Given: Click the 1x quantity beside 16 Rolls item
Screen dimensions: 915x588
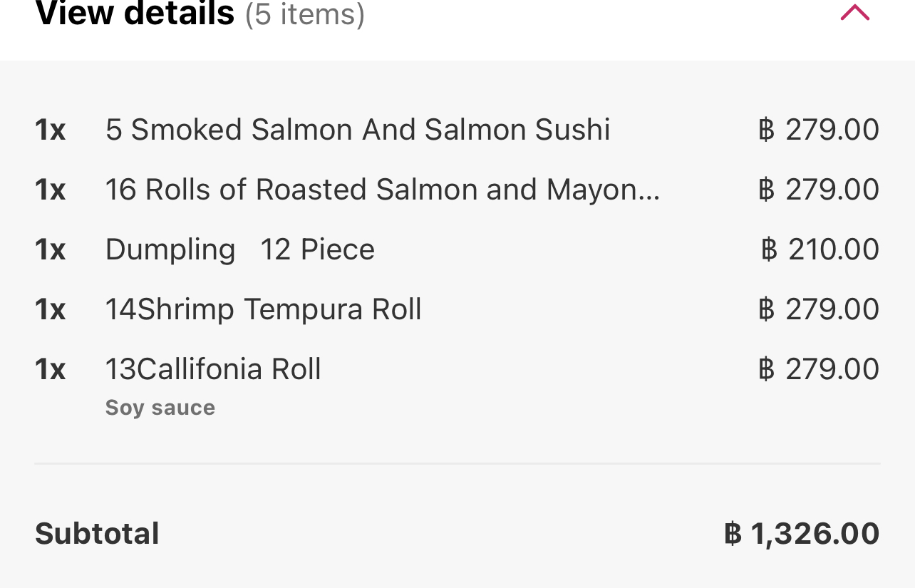Looking at the screenshot, I should click(x=51, y=190).
